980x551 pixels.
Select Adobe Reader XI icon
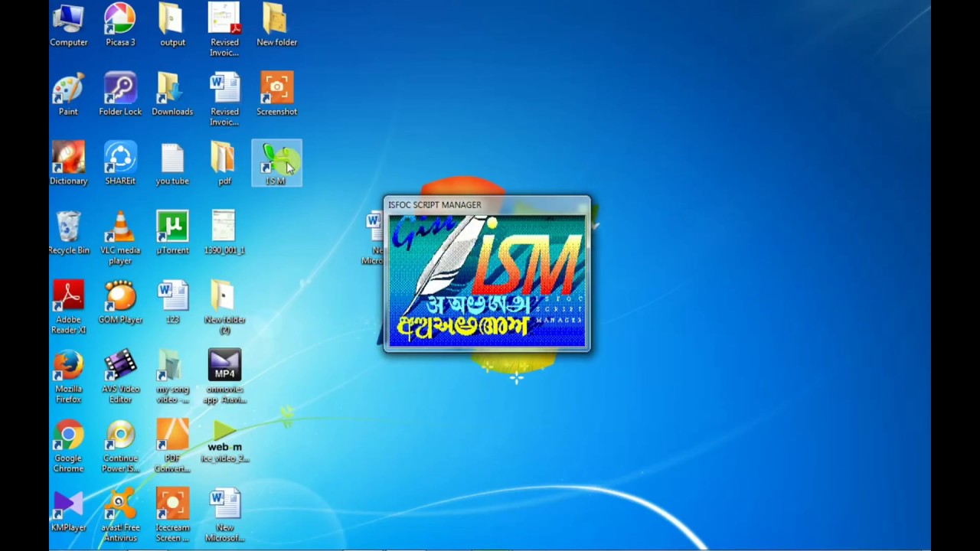[68, 307]
